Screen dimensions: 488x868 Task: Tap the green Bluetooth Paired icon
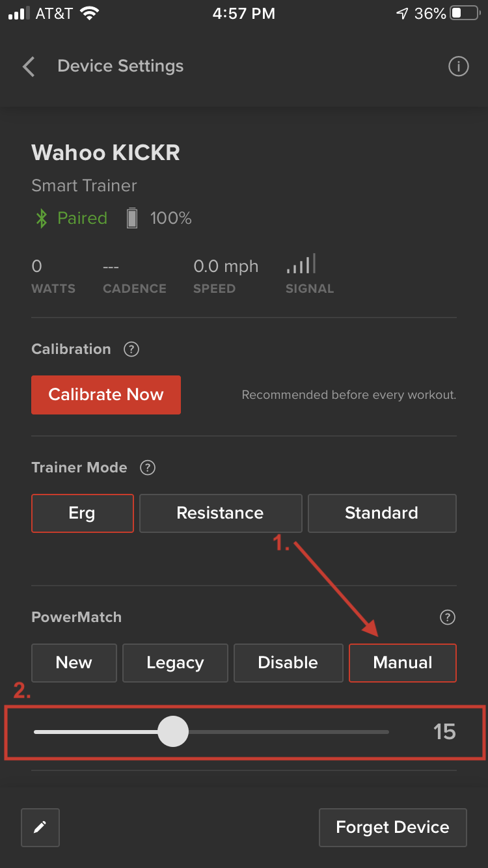click(x=41, y=219)
